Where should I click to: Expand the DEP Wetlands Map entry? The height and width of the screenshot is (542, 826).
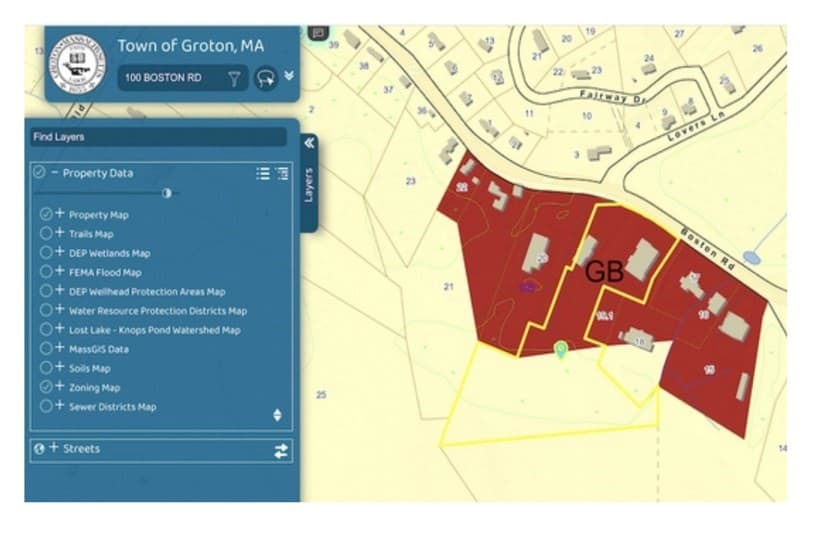60,252
